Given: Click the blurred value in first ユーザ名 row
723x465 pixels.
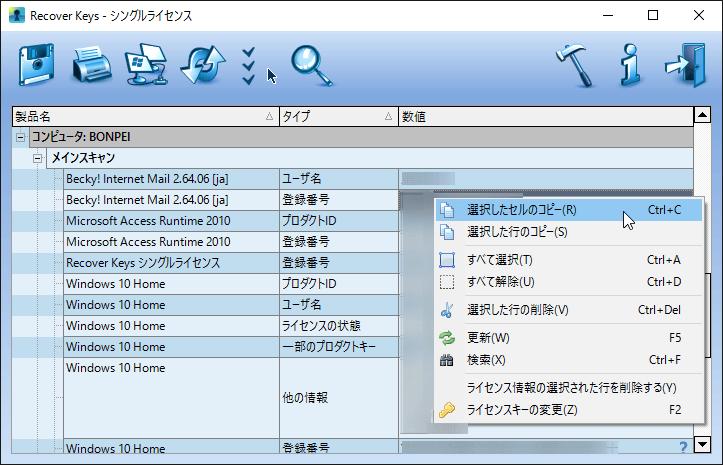Looking at the screenshot, I should point(428,179).
